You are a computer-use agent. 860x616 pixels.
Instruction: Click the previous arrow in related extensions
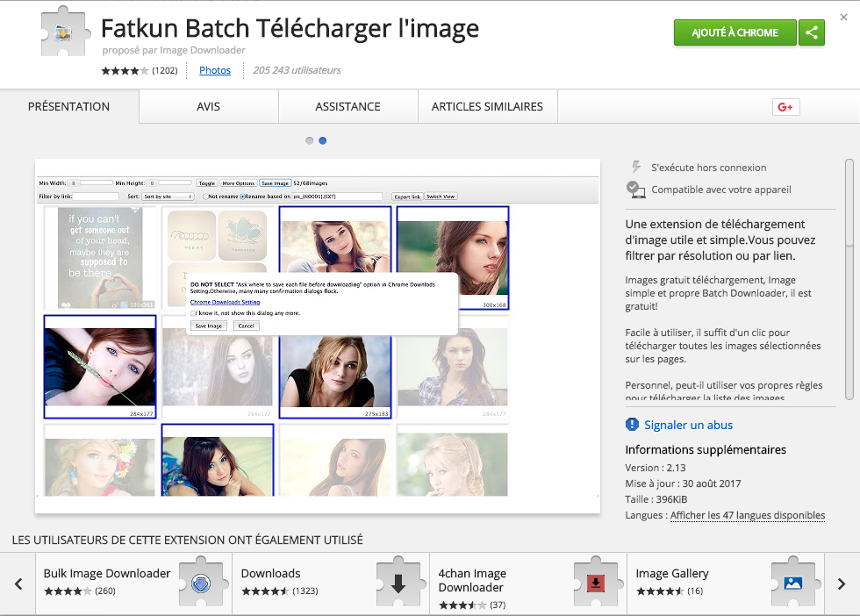(x=18, y=584)
